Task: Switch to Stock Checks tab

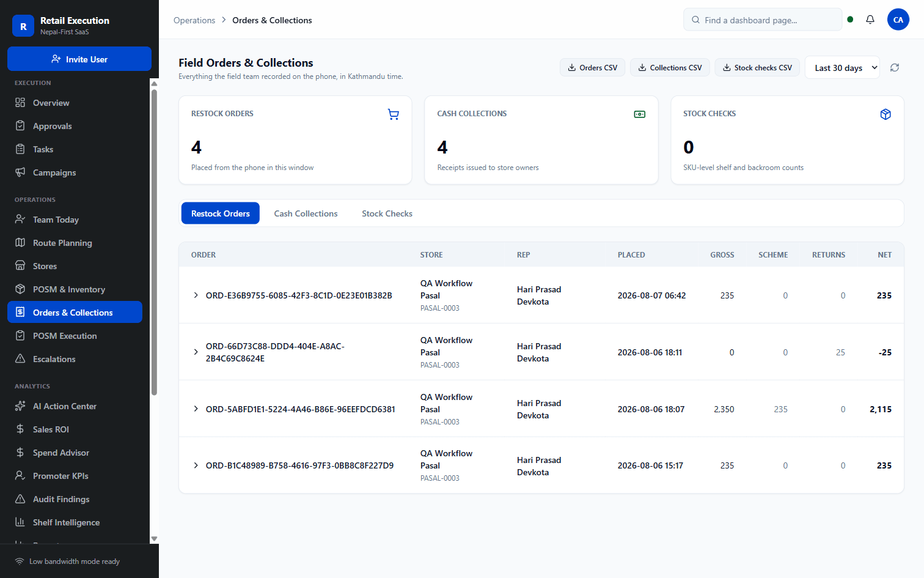Action: (x=387, y=213)
